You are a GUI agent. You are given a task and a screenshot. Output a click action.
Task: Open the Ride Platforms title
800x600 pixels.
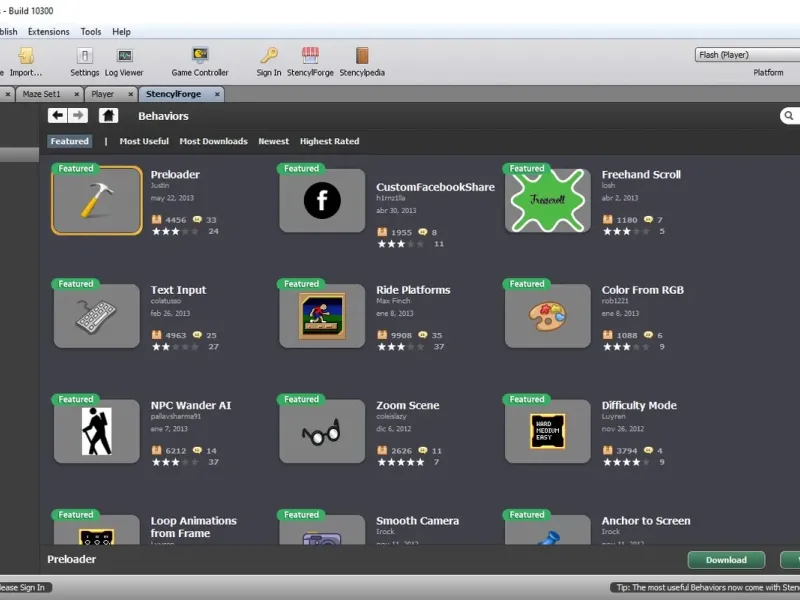(413, 290)
